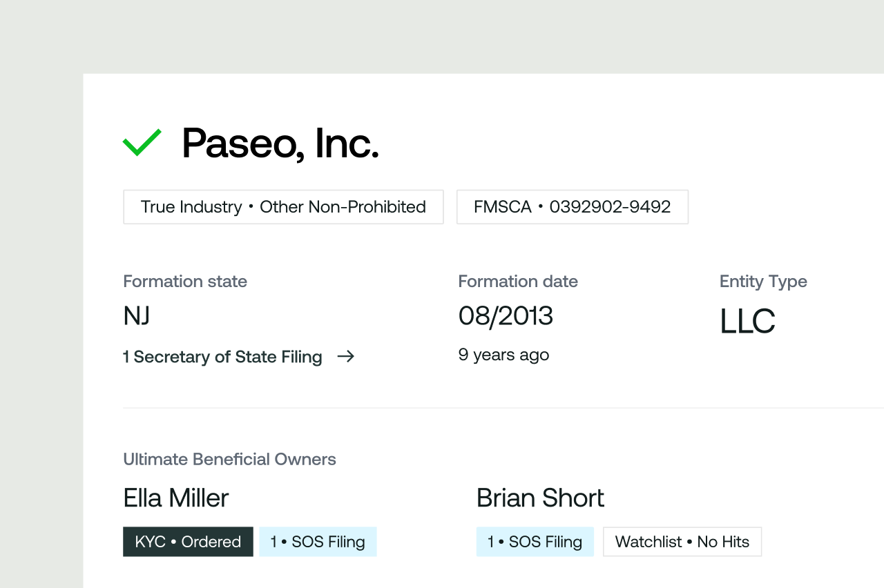Open the 1 Secretary of State Filing link
Screen dimensions: 884x588
222,357
